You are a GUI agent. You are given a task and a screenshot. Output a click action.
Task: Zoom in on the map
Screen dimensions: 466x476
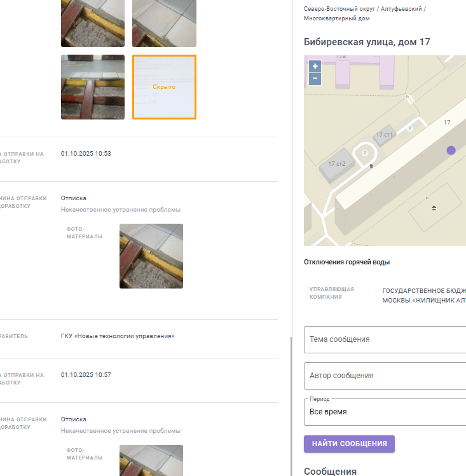[315, 66]
